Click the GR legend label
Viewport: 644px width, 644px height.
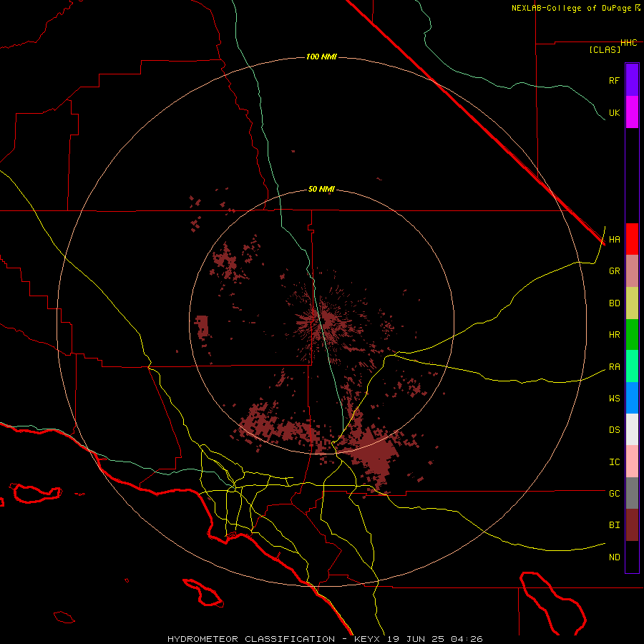tap(614, 271)
